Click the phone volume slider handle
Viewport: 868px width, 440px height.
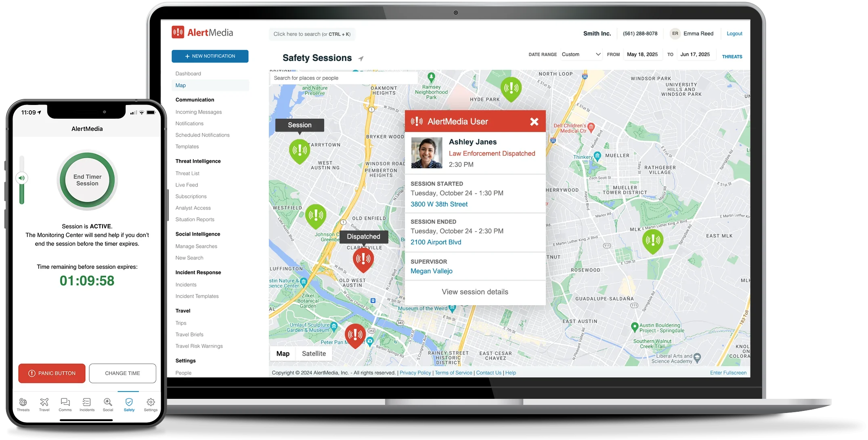pyautogui.click(x=22, y=178)
